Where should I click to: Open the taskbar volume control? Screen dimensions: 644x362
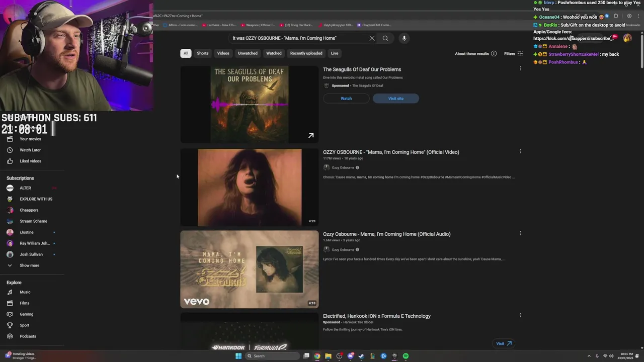click(x=611, y=356)
